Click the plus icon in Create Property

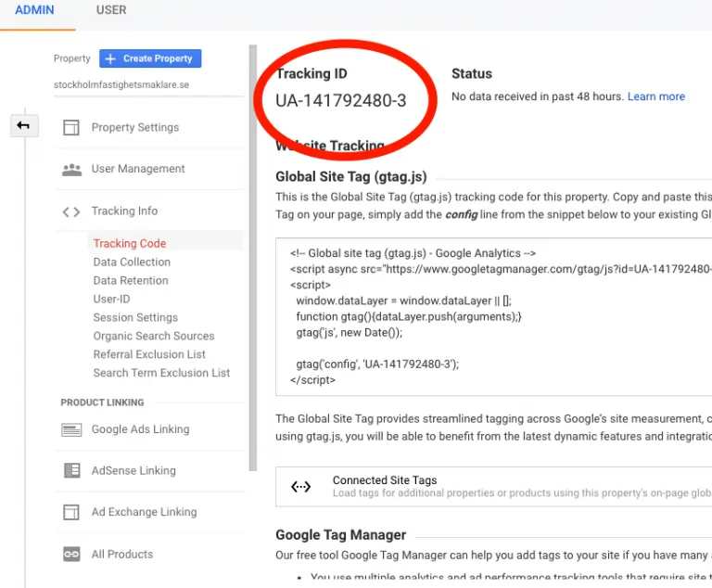(x=110, y=58)
